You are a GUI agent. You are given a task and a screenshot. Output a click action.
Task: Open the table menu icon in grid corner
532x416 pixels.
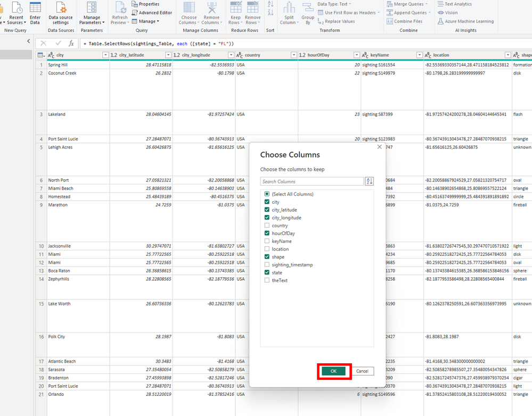[40, 55]
